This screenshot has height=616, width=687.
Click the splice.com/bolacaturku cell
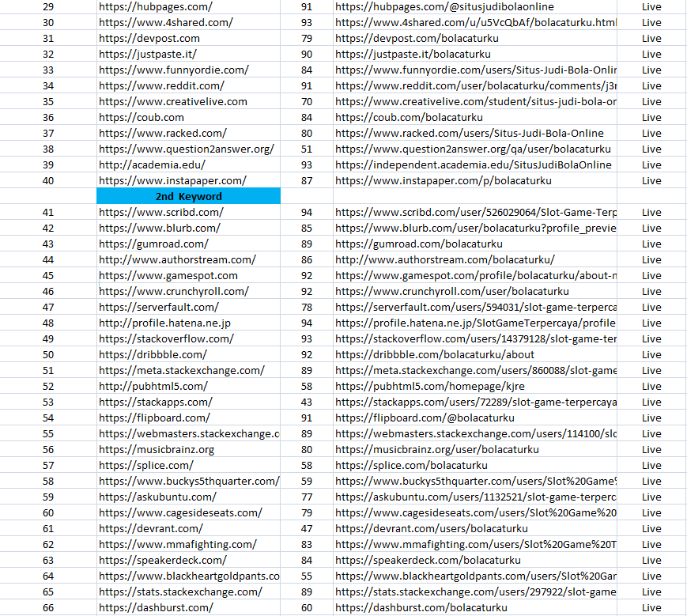(475, 465)
